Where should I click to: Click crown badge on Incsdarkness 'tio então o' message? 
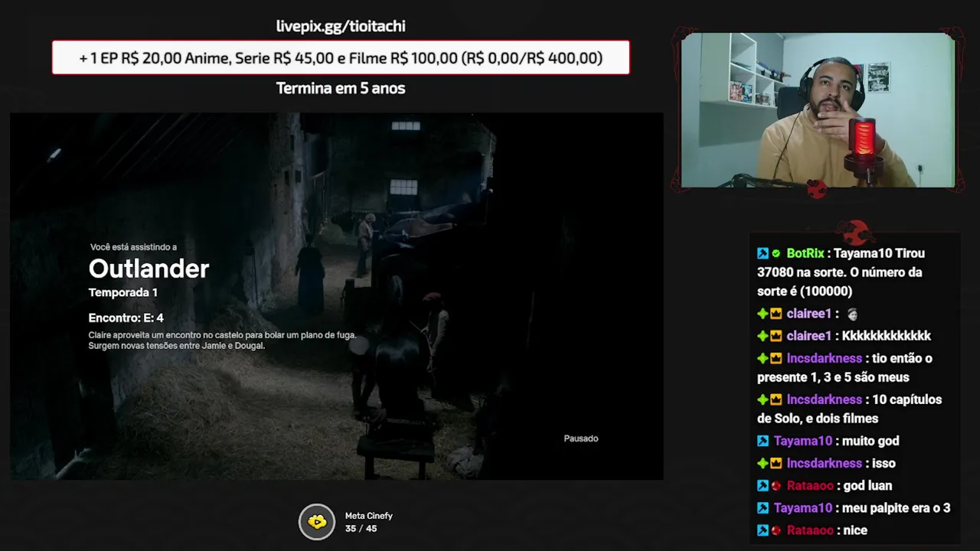click(x=776, y=358)
